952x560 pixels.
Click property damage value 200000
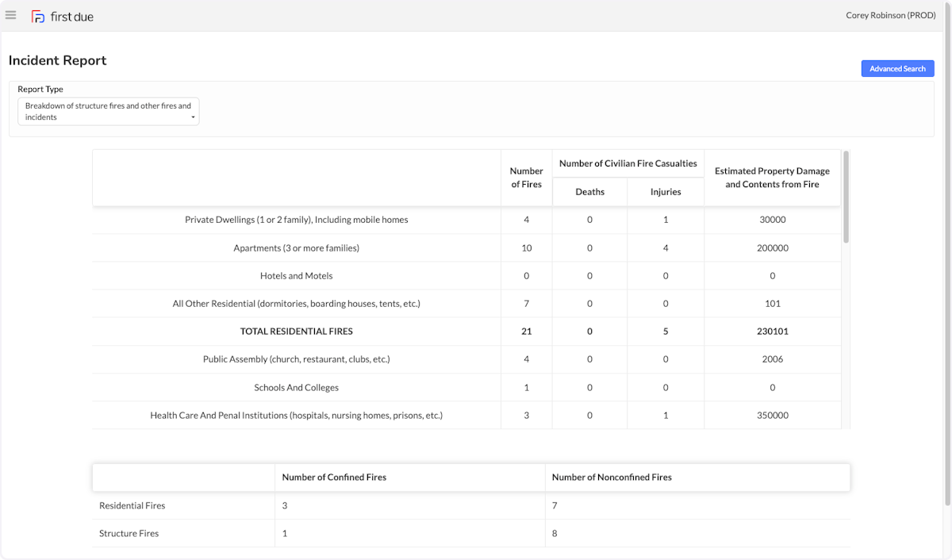[772, 248]
